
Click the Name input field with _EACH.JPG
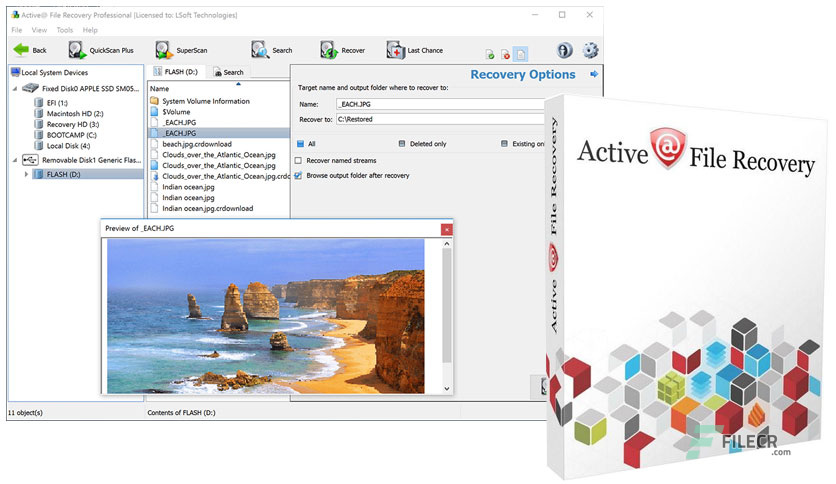pos(440,104)
